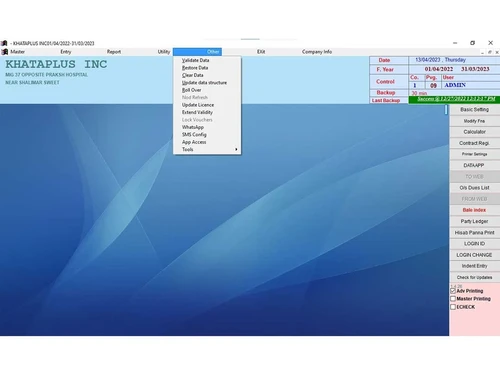Click the LOGIN ID button
The height and width of the screenshot is (375, 500).
click(474, 244)
